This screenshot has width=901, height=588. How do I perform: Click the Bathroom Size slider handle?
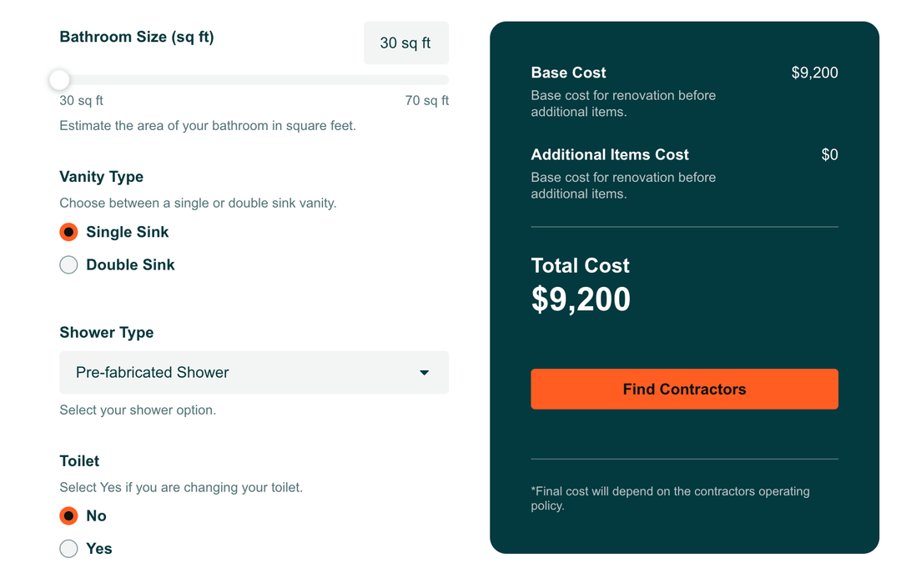click(x=59, y=80)
